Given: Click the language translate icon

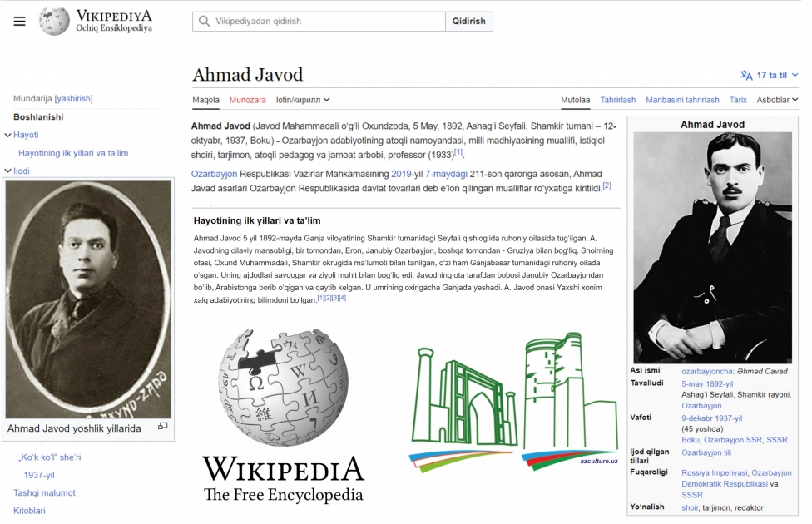Looking at the screenshot, I should click(745, 75).
